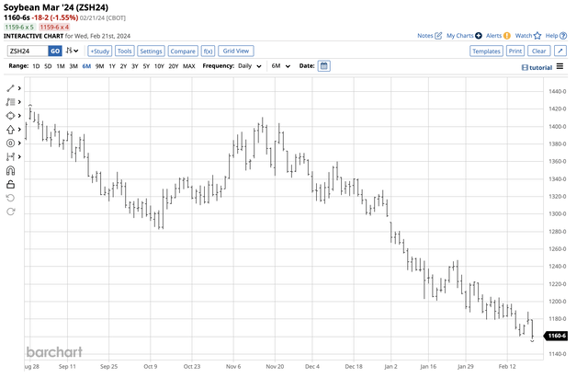The width and height of the screenshot is (588, 389).
Task: Switch to Grid View
Action: coord(236,51)
